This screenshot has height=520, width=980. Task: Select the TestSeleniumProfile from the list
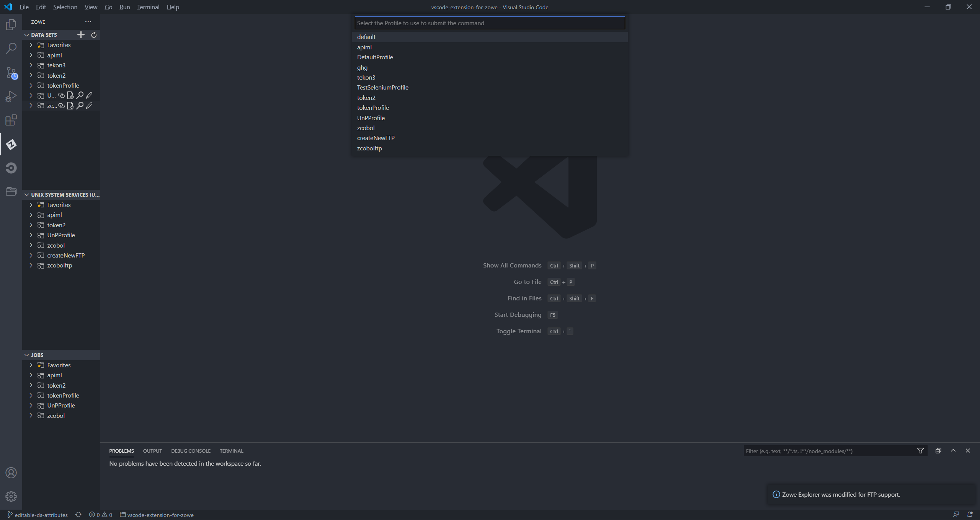pos(382,87)
